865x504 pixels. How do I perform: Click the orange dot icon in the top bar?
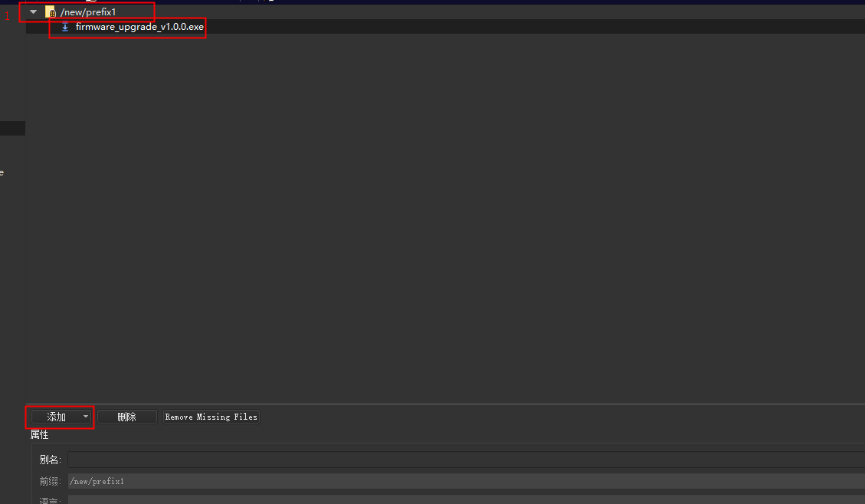pos(264,2)
